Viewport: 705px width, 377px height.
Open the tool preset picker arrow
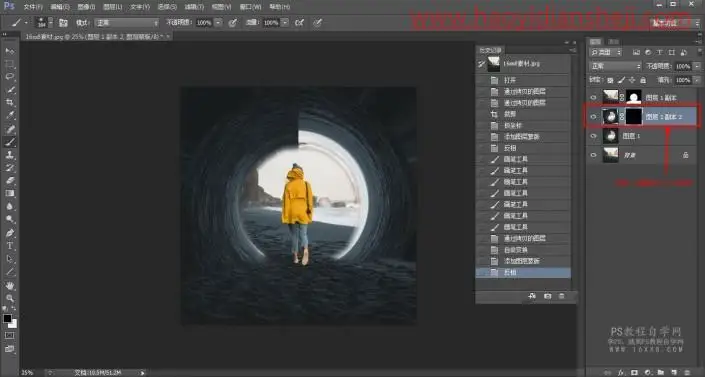(x=26, y=22)
